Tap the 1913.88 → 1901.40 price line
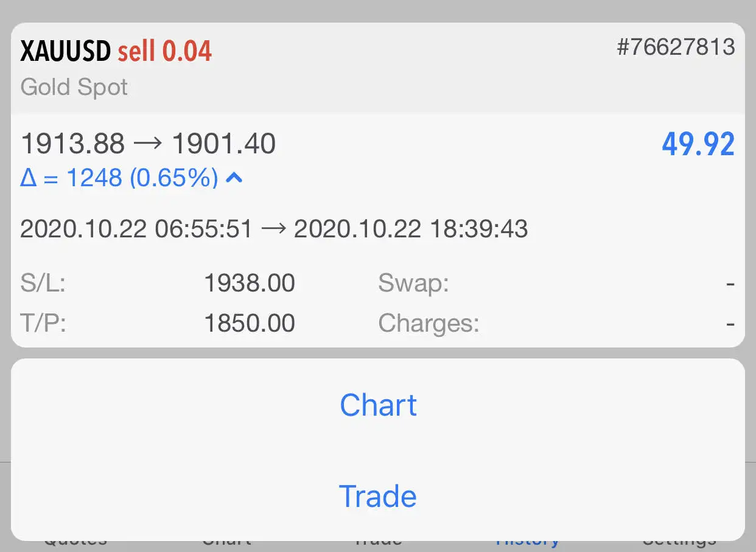The height and width of the screenshot is (552, 756). click(x=148, y=144)
